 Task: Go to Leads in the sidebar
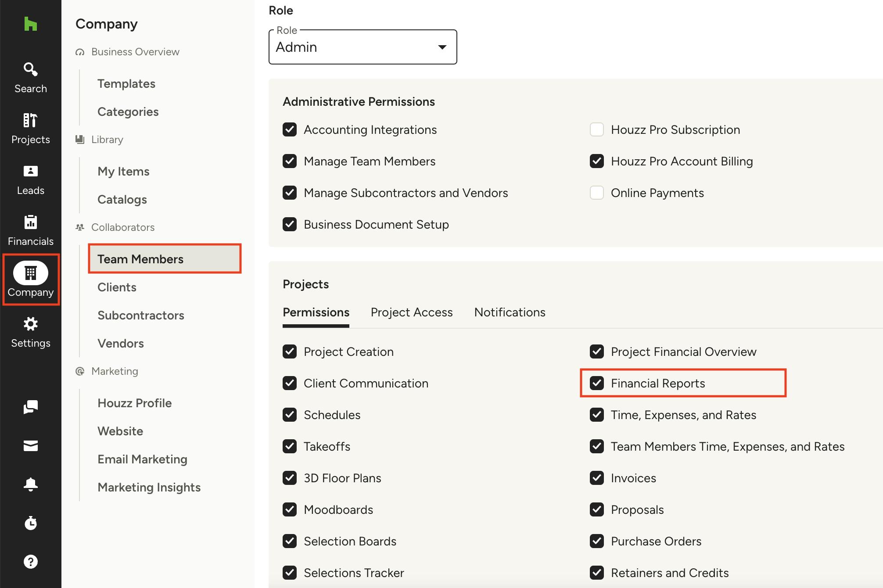coord(30,179)
